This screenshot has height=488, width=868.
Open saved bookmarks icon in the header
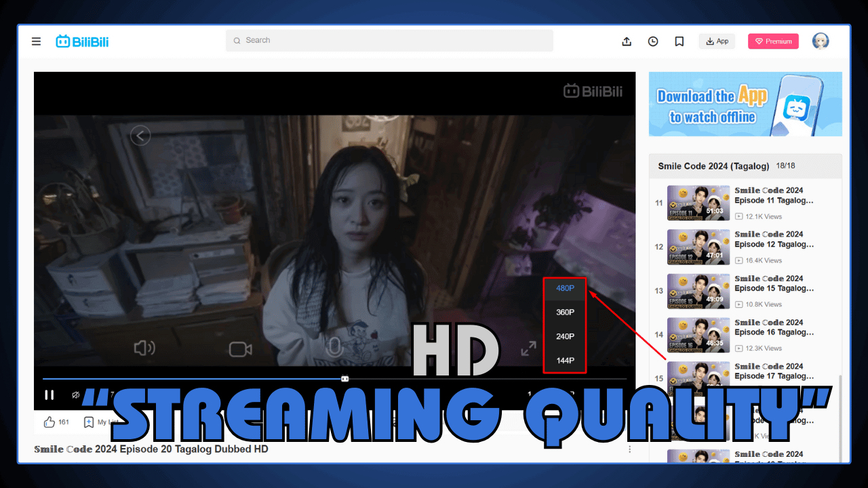pos(679,41)
